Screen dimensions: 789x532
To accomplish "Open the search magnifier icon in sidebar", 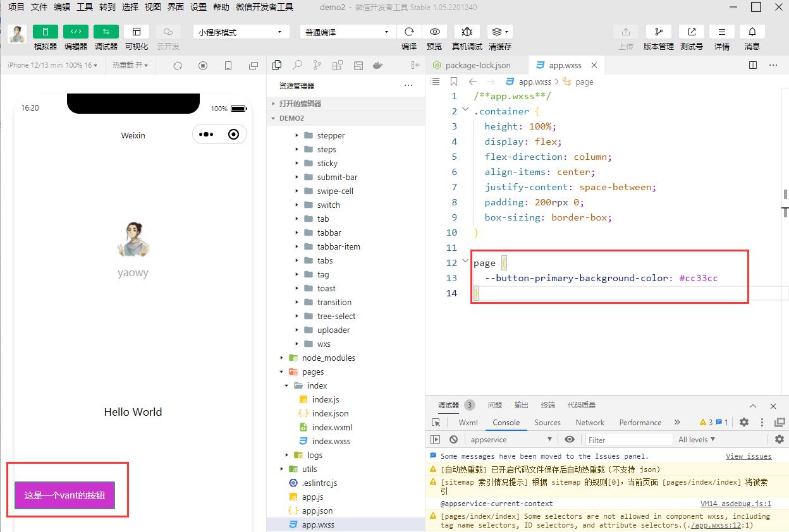I will pyautogui.click(x=297, y=65).
